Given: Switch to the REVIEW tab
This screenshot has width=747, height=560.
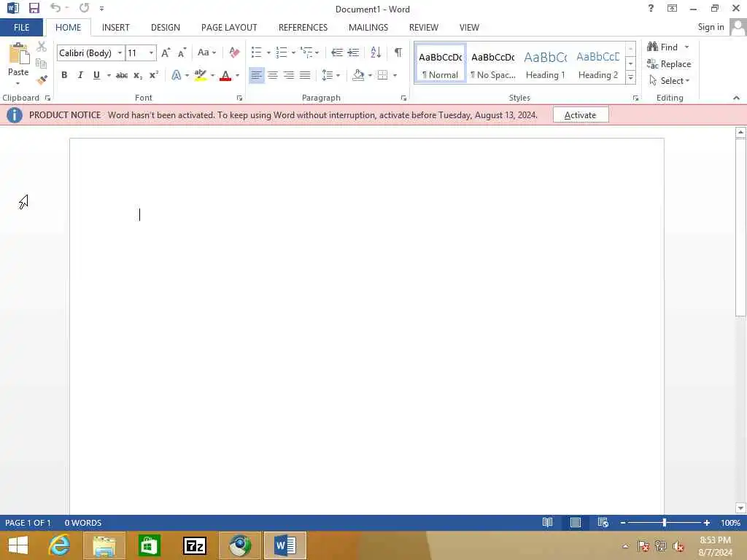Looking at the screenshot, I should pos(424,28).
